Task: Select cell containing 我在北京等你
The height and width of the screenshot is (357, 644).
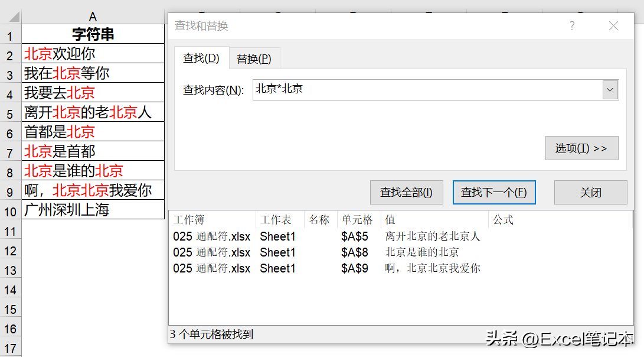Action: 93,73
